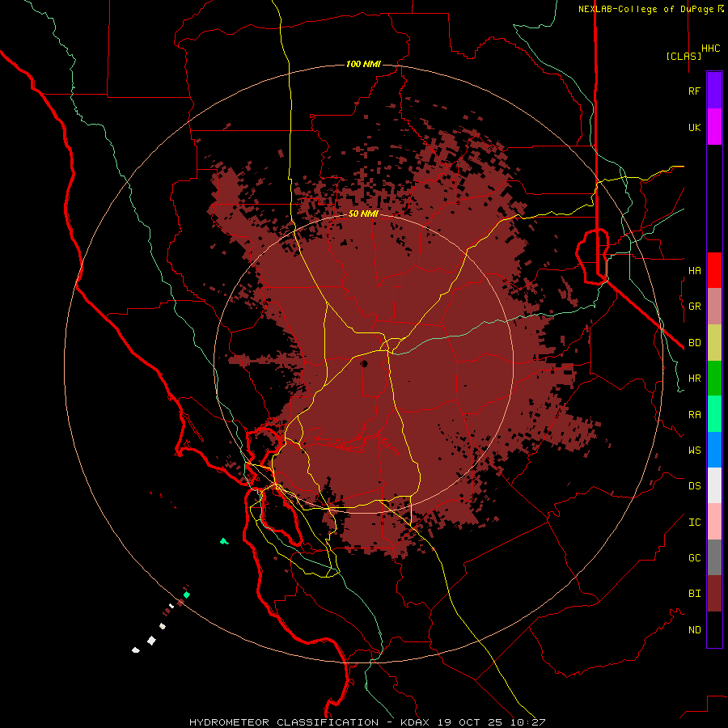The height and width of the screenshot is (728, 728).
Task: Click the WS blue legend swatch
Action: click(714, 450)
